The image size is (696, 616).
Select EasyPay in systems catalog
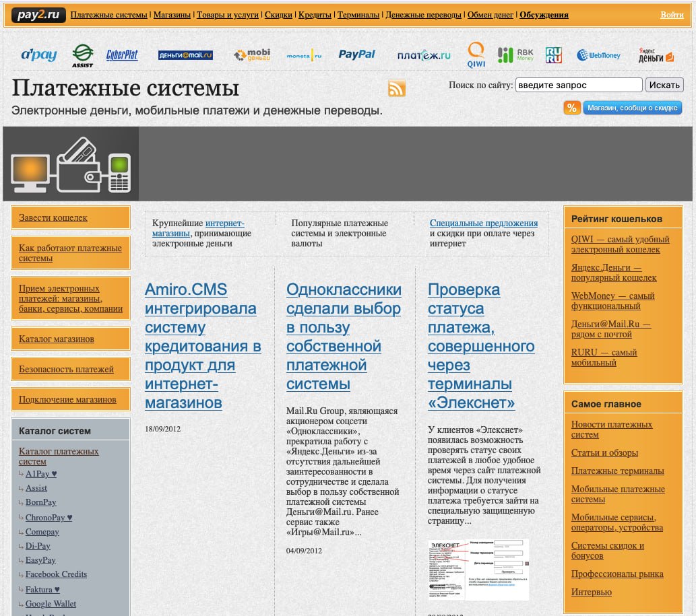[x=40, y=560]
